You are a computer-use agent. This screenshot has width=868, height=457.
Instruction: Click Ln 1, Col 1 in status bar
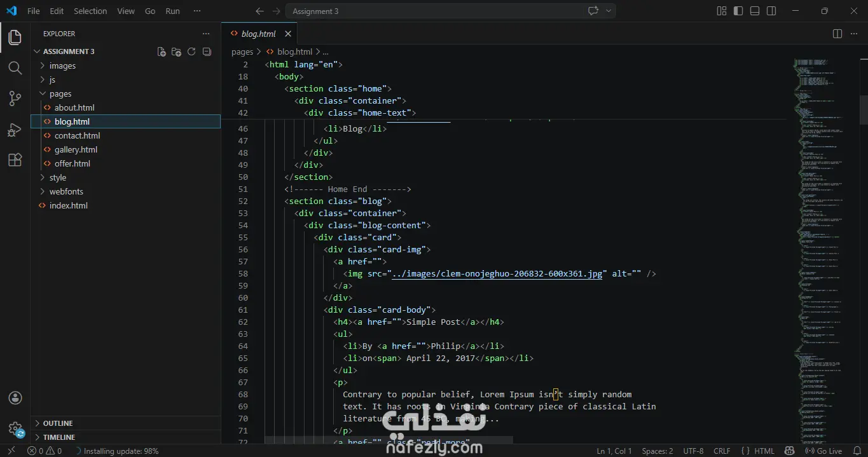click(x=614, y=451)
